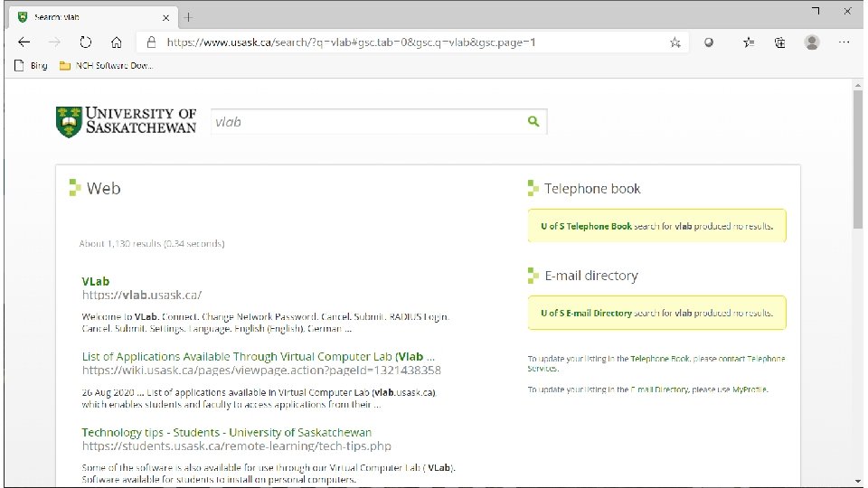The image size is (868, 488).
Task: Submit search with the magnifier icon
Action: coord(533,121)
